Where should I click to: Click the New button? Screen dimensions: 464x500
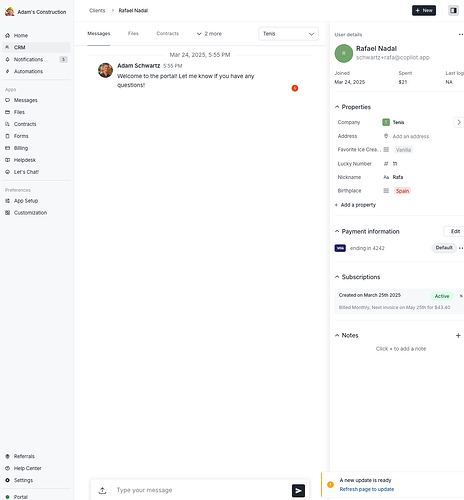tap(424, 10)
